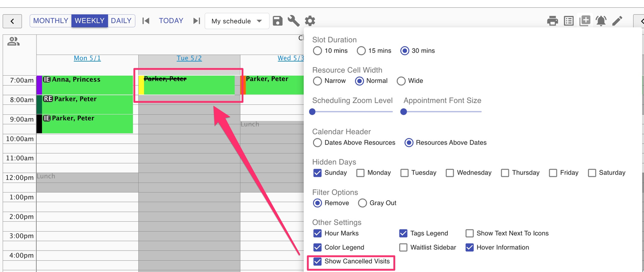This screenshot has height=272, width=644.
Task: Open the Mon 5/1 date link
Action: 87,58
